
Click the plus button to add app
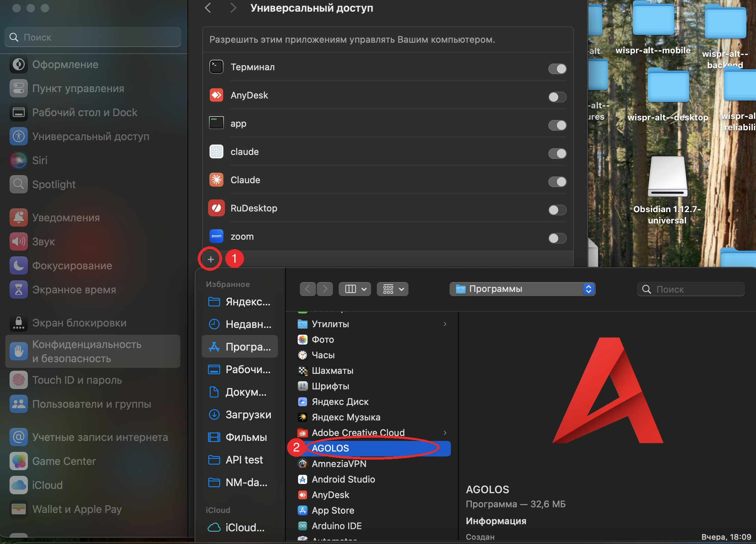[x=211, y=259]
